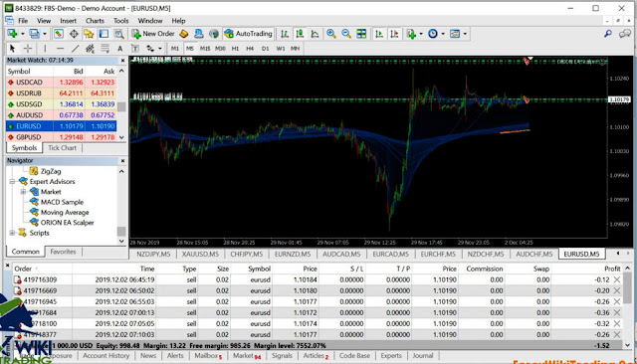
Task: Open the Insert menu
Action: coord(68,21)
